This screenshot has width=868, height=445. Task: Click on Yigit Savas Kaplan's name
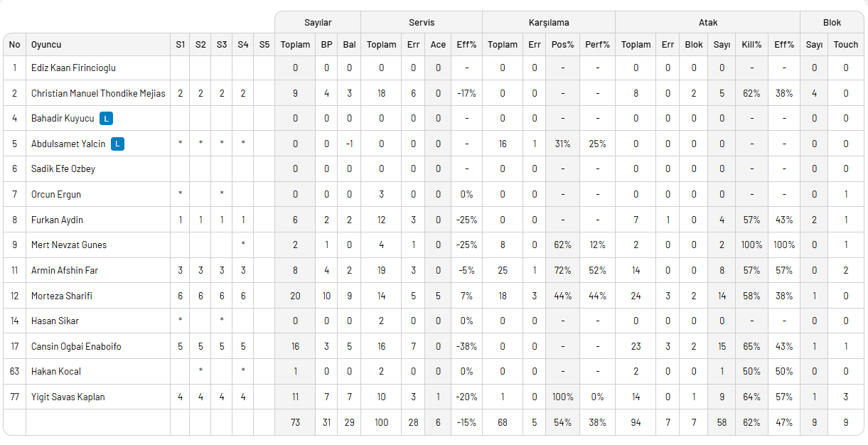[x=68, y=397]
